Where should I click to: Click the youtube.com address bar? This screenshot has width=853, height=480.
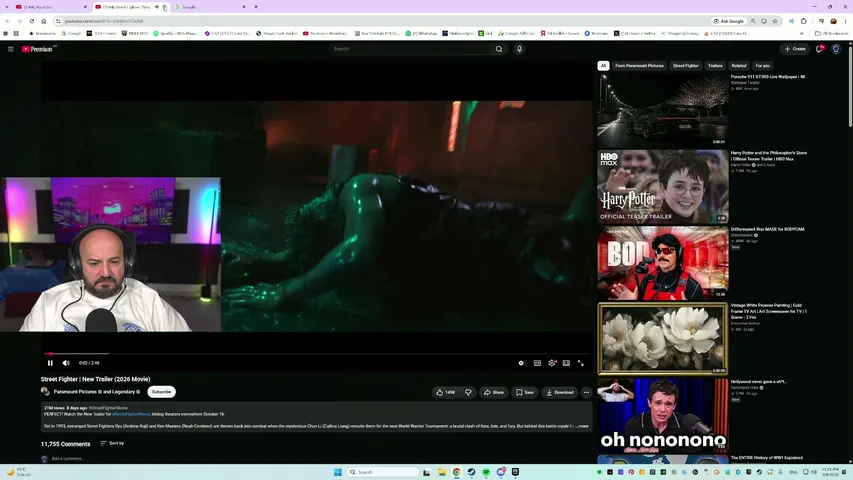coord(381,21)
